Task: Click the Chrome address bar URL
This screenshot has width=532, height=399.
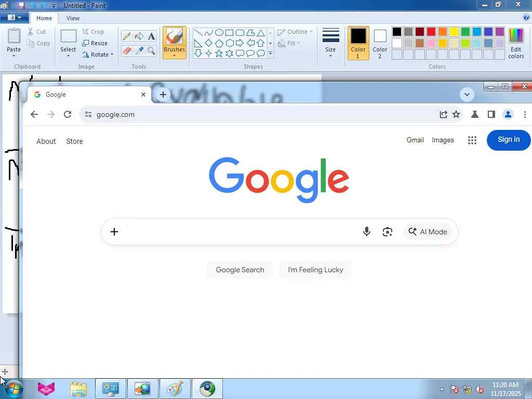Action: tap(115, 115)
